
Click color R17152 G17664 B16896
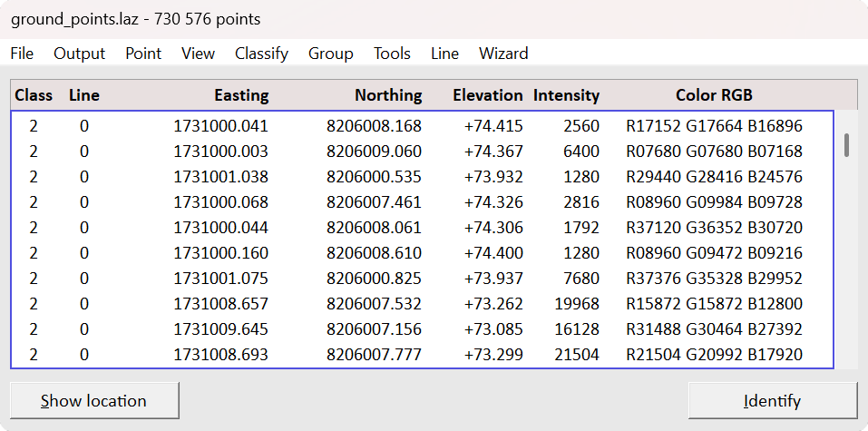click(714, 126)
